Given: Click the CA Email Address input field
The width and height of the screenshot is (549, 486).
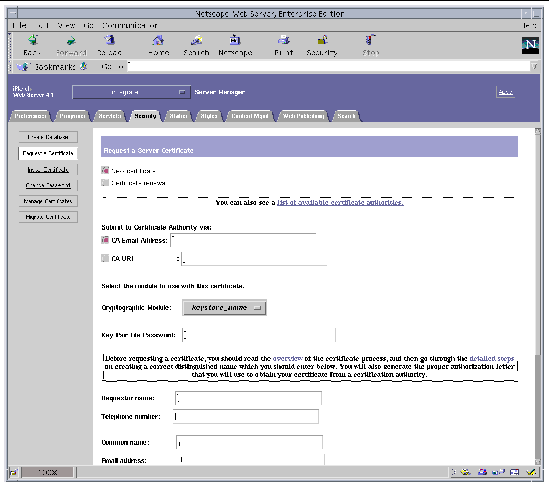Looking at the screenshot, I should point(243,240).
